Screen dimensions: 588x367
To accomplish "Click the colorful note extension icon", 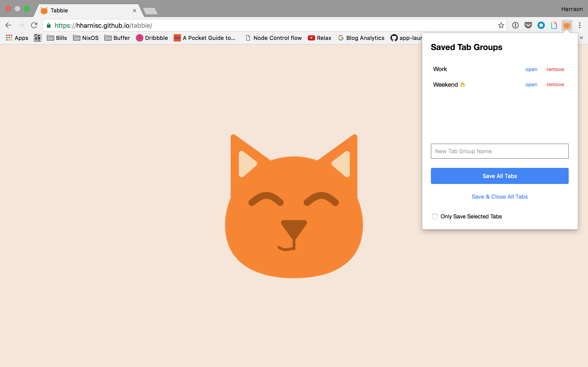I will [x=554, y=25].
